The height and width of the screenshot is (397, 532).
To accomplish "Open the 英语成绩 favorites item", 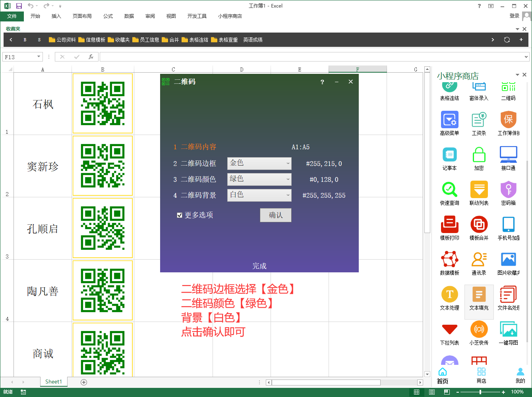I will pyautogui.click(x=253, y=40).
